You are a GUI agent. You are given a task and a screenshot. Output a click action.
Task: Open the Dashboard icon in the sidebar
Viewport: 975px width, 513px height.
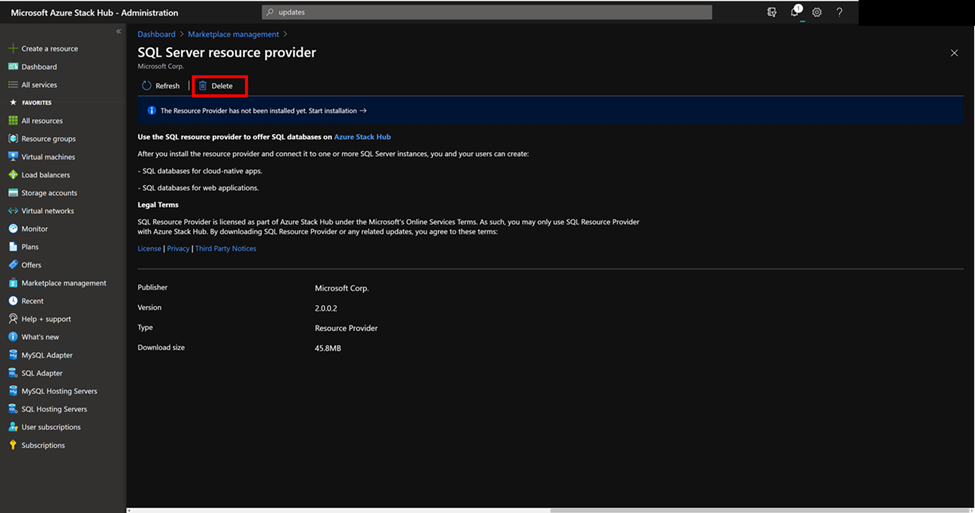12,67
